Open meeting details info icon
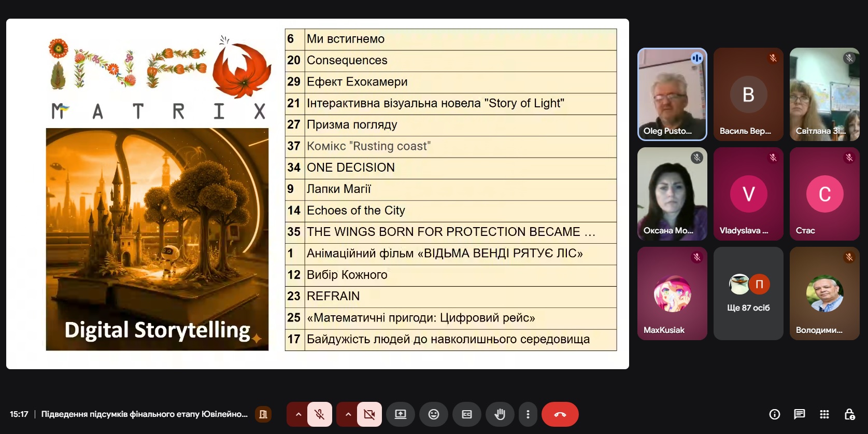Image resolution: width=868 pixels, height=434 pixels. (x=775, y=414)
